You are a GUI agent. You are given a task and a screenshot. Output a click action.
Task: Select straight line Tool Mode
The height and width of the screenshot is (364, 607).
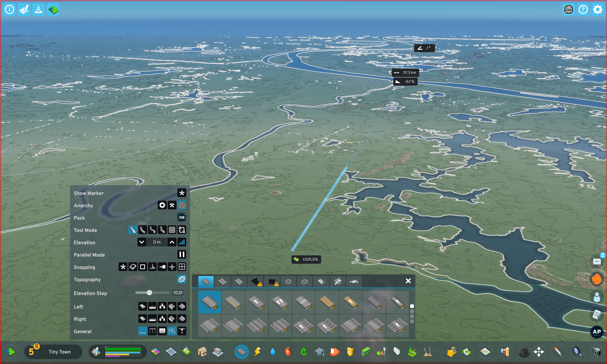[x=133, y=230]
